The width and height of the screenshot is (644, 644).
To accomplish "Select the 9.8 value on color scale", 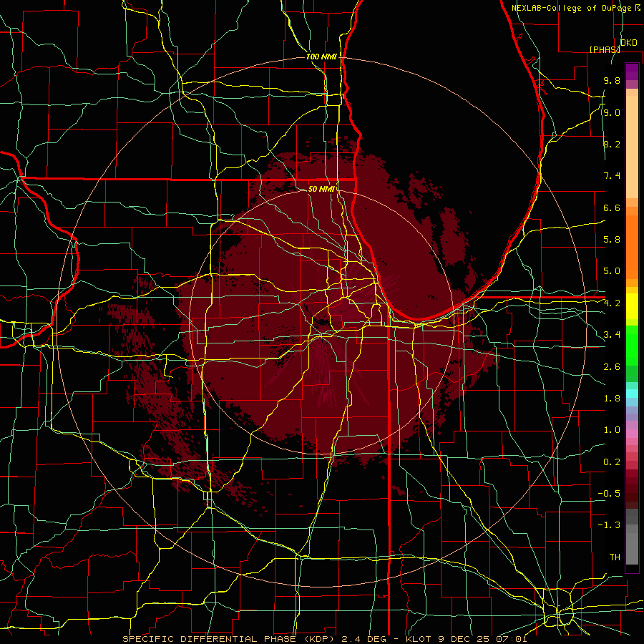I will point(612,81).
